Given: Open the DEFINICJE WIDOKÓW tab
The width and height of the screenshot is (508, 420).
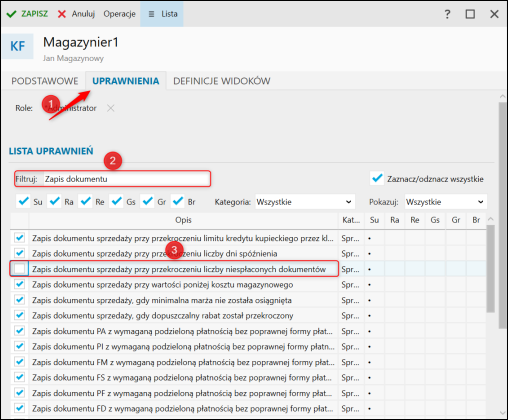Looking at the screenshot, I should [222, 81].
